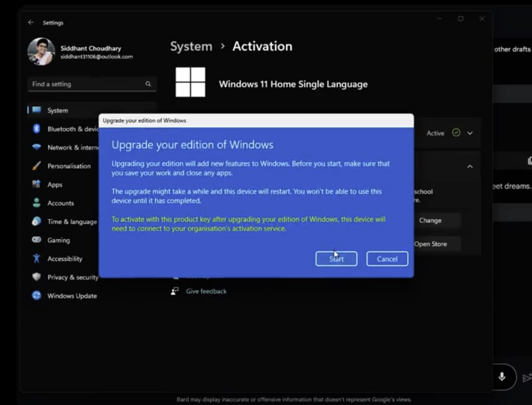Viewport: 532px width, 405px height.
Task: Open Bluetooth & devices settings
Action: click(x=73, y=129)
